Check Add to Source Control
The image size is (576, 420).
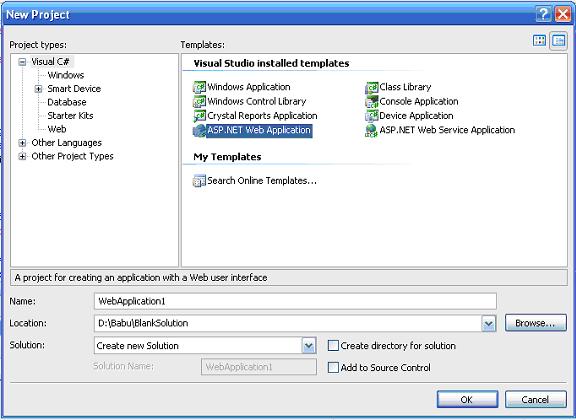[333, 367]
